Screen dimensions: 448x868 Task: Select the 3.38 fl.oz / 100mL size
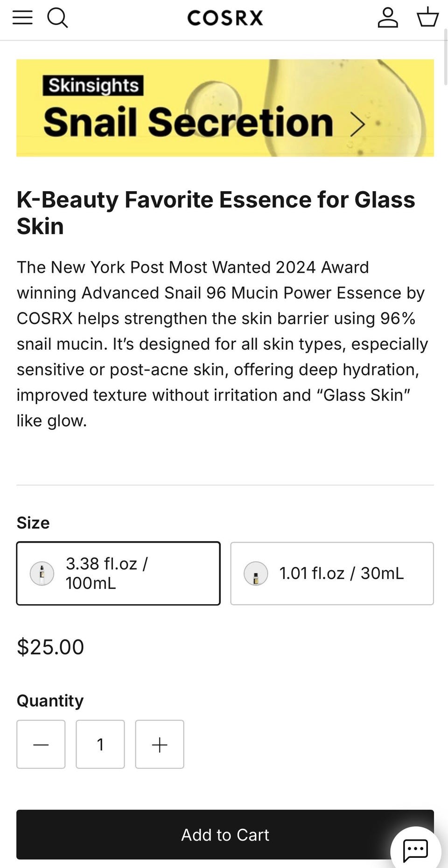click(x=119, y=573)
